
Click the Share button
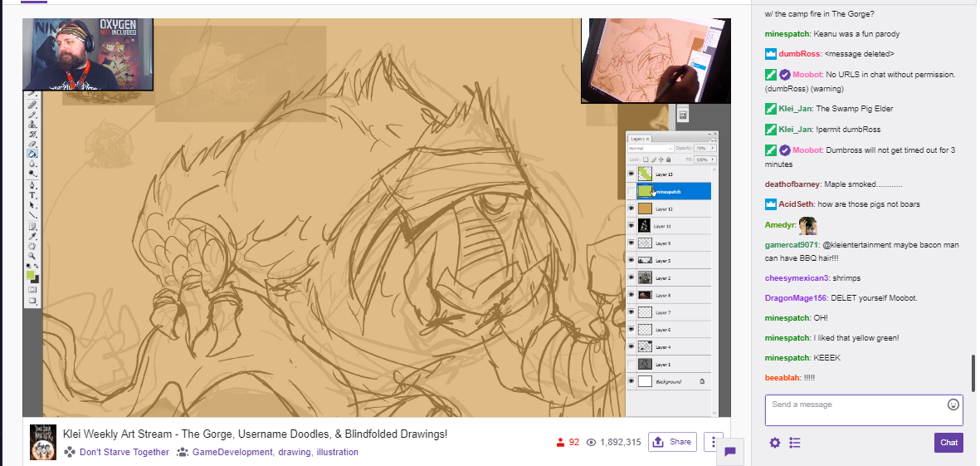click(x=672, y=442)
